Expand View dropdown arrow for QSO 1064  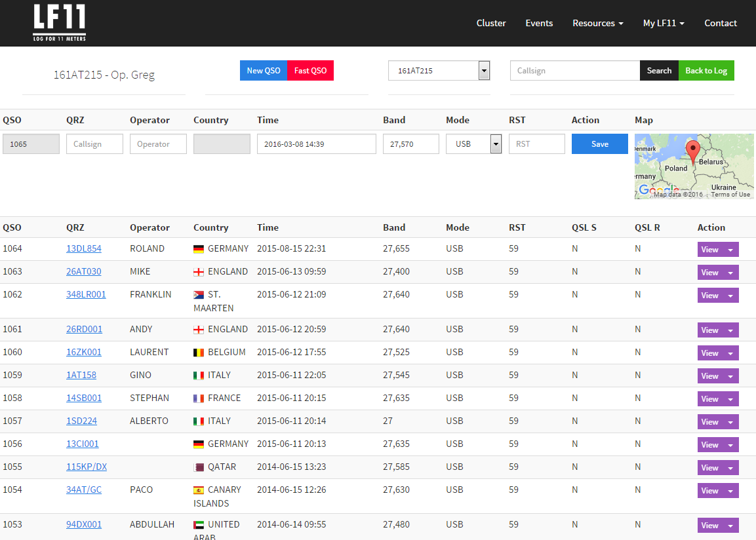(730, 250)
